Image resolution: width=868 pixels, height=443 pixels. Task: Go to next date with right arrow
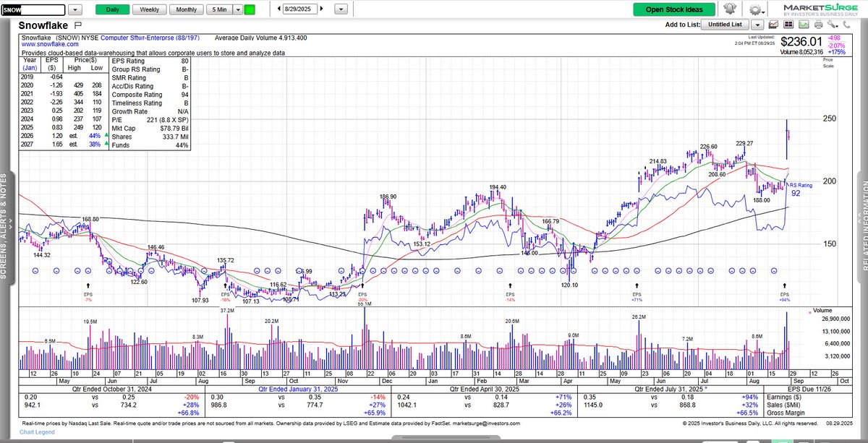tap(322, 9)
